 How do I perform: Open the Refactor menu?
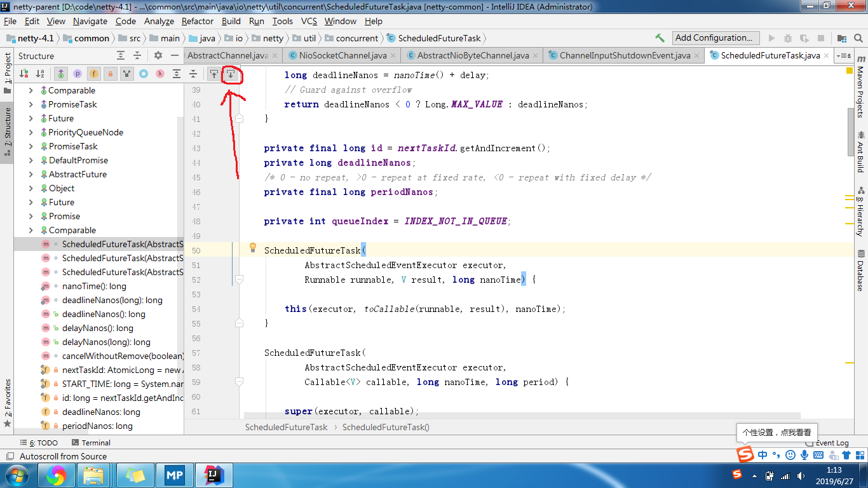coord(198,21)
